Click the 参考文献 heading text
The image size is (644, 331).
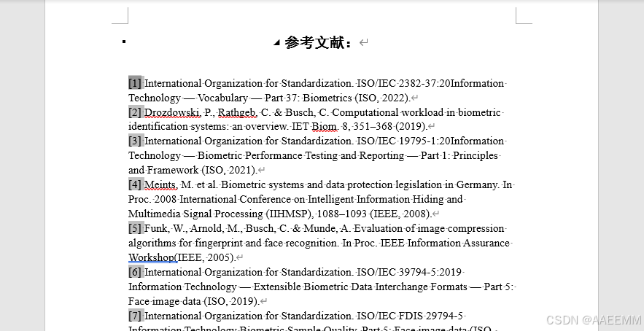(x=318, y=42)
